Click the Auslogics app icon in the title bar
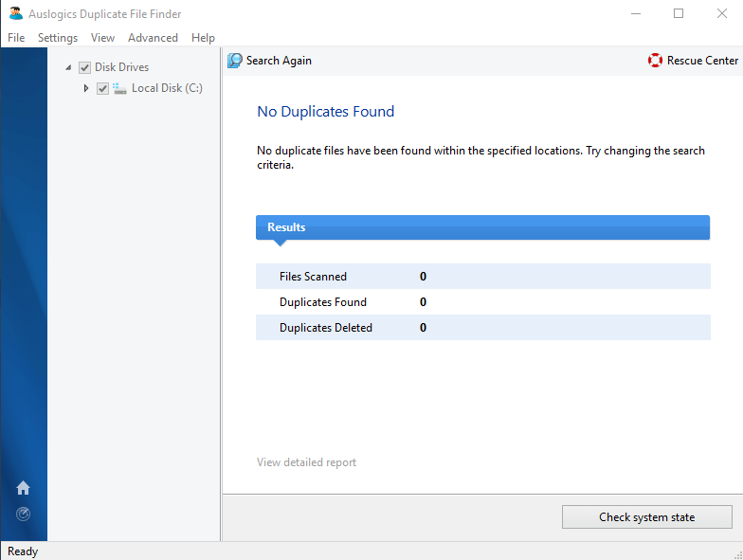The width and height of the screenshot is (743, 560). point(15,13)
